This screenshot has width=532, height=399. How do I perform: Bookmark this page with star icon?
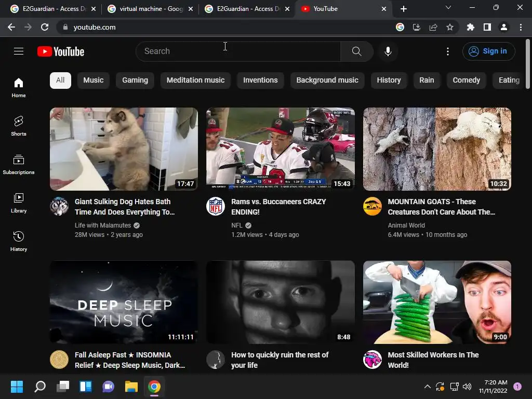[x=449, y=27]
